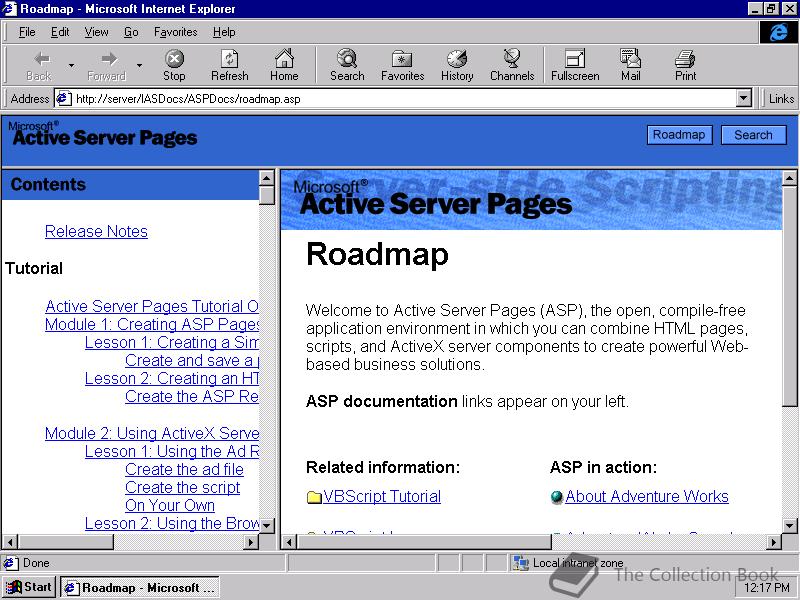The width and height of the screenshot is (800, 600).
Task: Open the VBScript Tutorial link
Action: click(382, 496)
